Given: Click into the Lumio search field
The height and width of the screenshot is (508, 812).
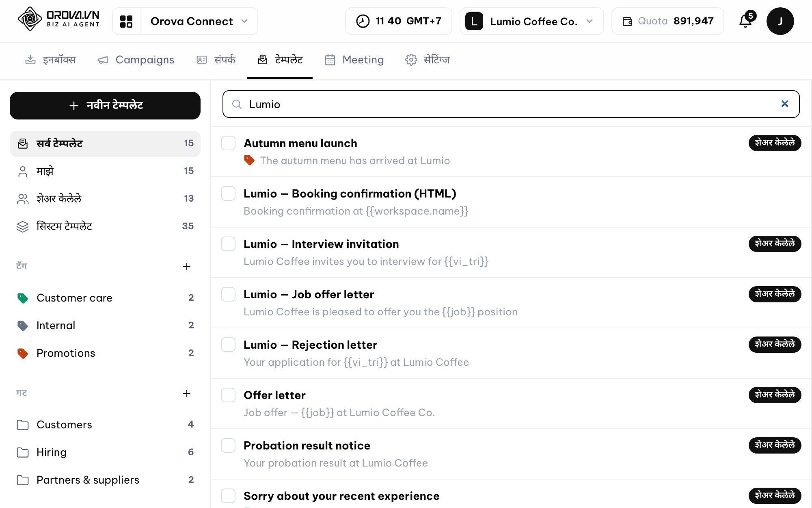Looking at the screenshot, I should tap(511, 104).
